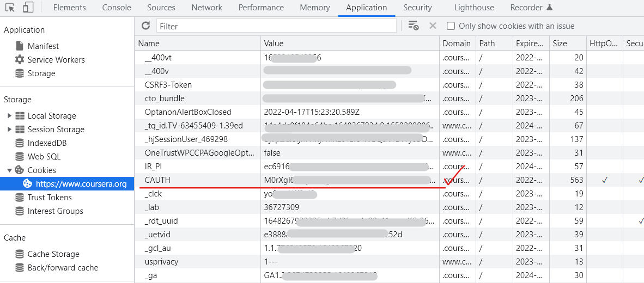Click the Recorder flask icon
This screenshot has height=283, width=644.
point(550,8)
